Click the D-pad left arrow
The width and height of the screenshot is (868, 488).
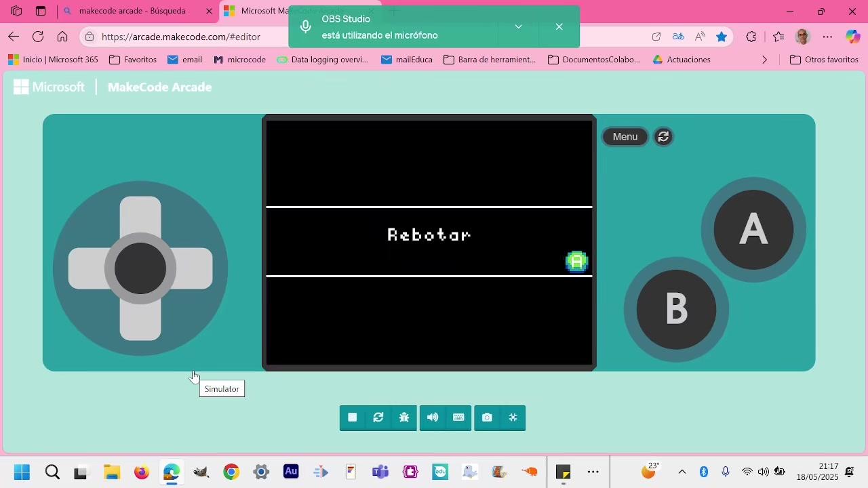[87, 268]
